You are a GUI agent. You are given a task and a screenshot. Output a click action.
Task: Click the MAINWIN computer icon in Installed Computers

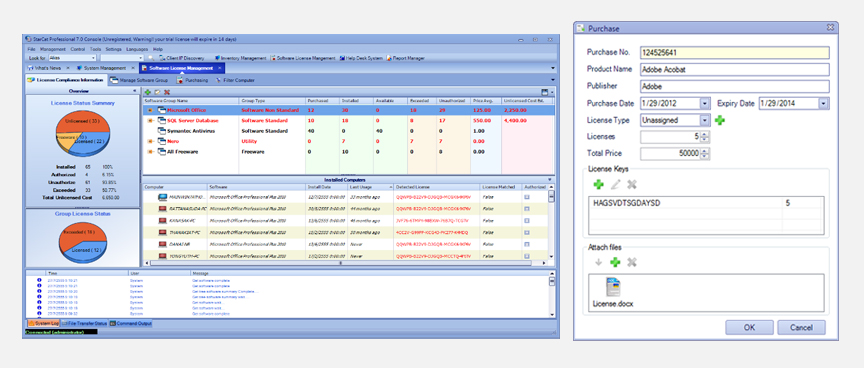[x=163, y=197]
